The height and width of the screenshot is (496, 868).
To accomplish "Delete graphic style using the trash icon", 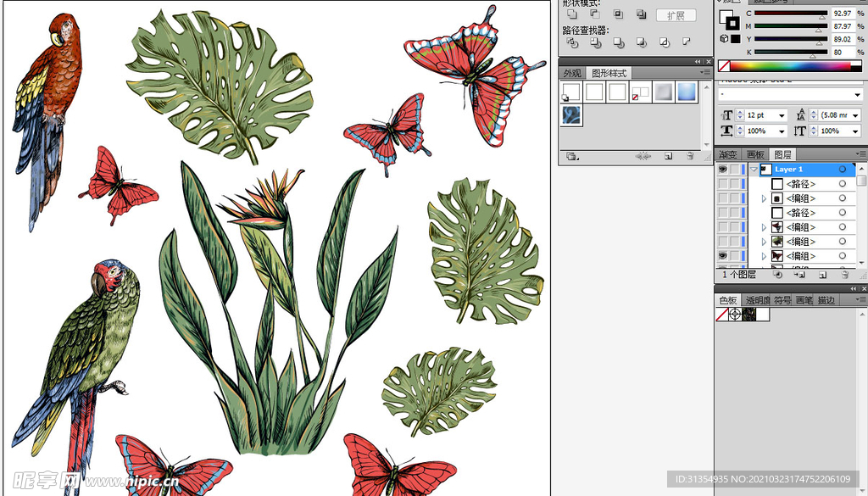I will click(690, 156).
